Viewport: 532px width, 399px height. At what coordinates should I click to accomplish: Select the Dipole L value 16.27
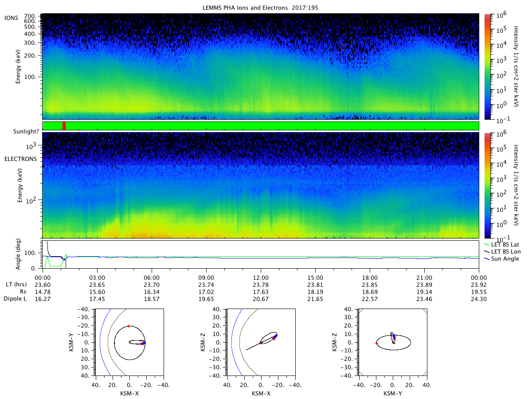(43, 299)
